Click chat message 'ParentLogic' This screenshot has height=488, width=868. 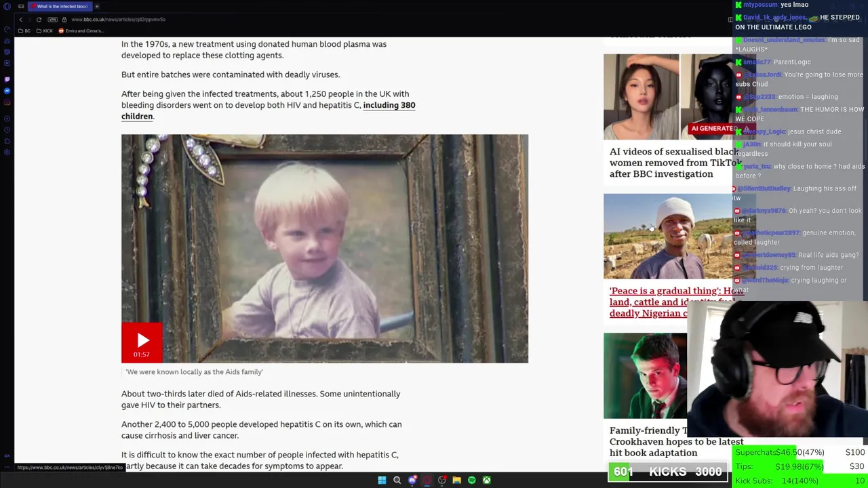[792, 62]
